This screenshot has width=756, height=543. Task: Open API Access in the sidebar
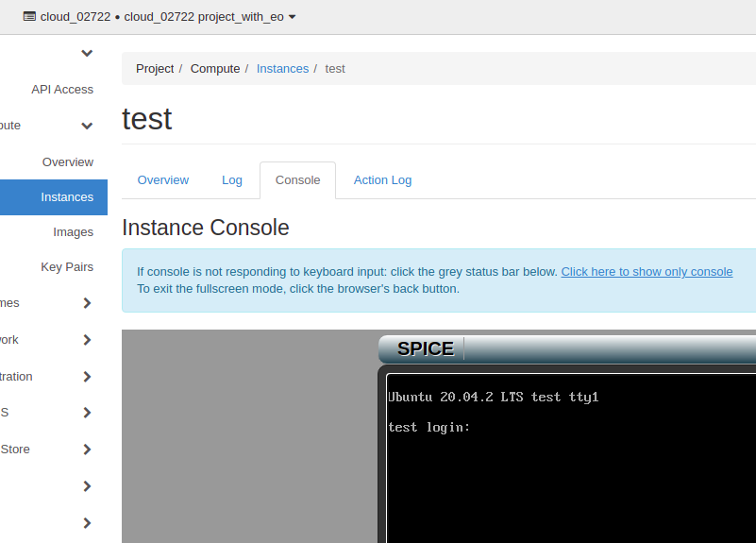click(62, 90)
